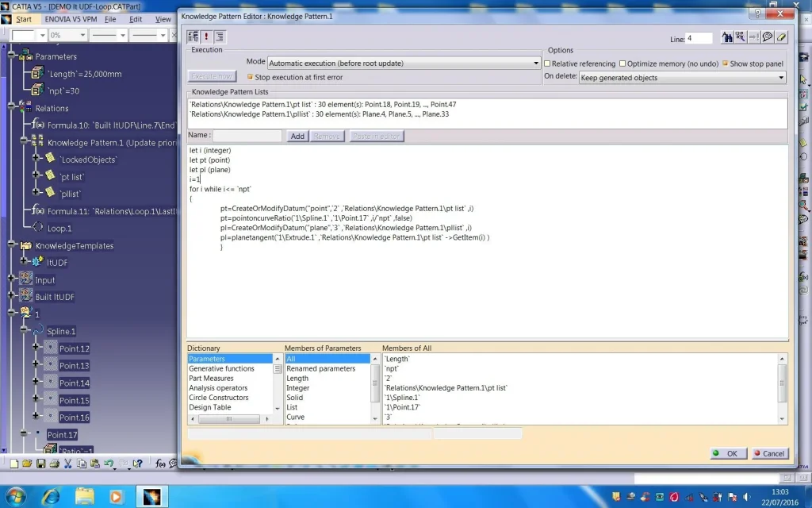
Task: Click the volume speaker icon in the system tray
Action: 747,497
